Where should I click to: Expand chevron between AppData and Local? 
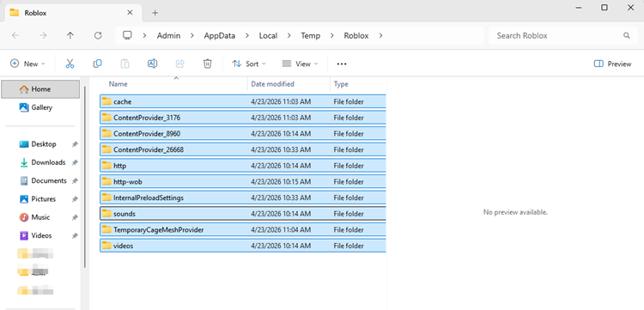click(x=247, y=36)
